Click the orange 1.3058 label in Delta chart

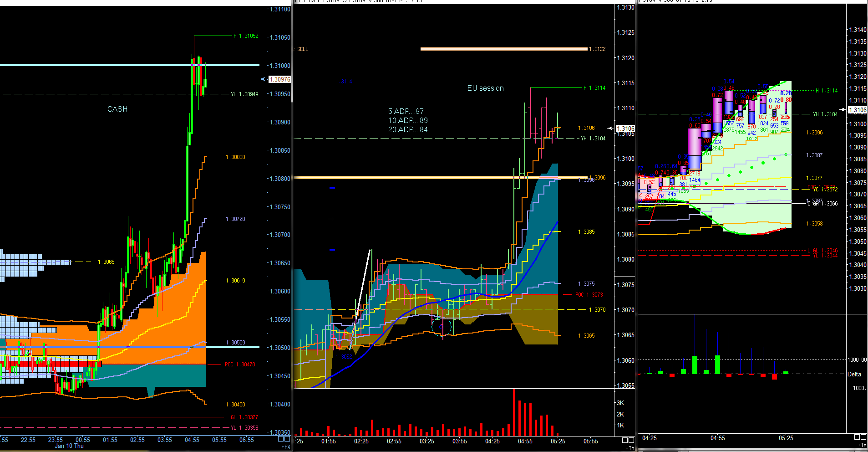coord(814,224)
